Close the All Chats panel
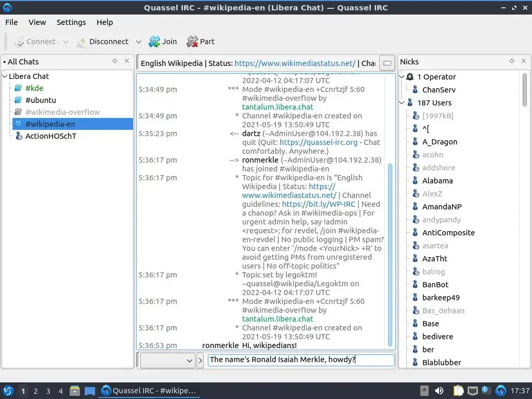 (127, 61)
